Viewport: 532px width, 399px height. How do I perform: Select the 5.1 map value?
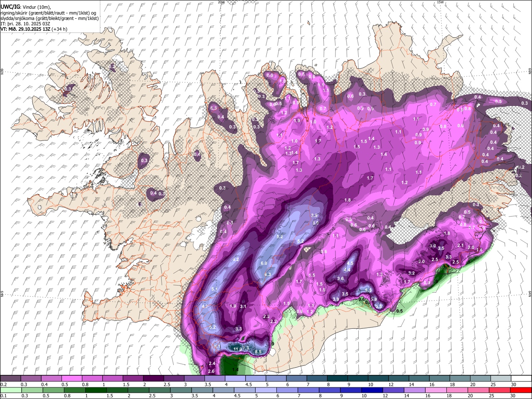pyautogui.click(x=214, y=289)
